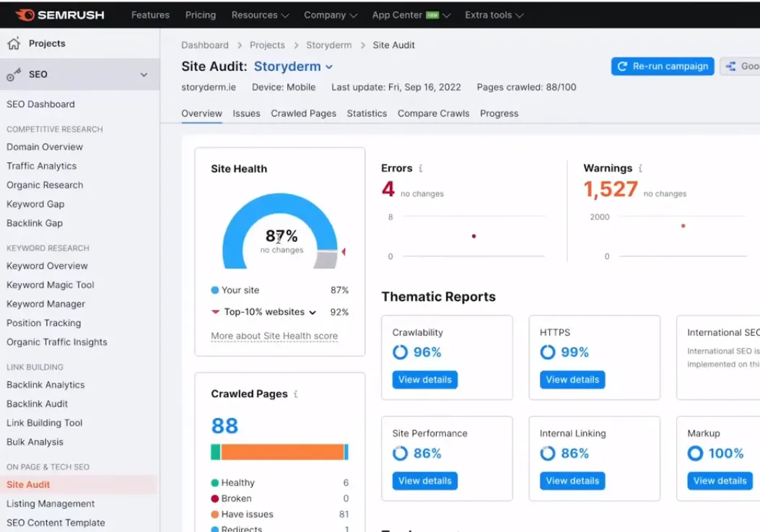760x532 pixels.
Task: Click the 88 crawled pages number
Action: (225, 426)
